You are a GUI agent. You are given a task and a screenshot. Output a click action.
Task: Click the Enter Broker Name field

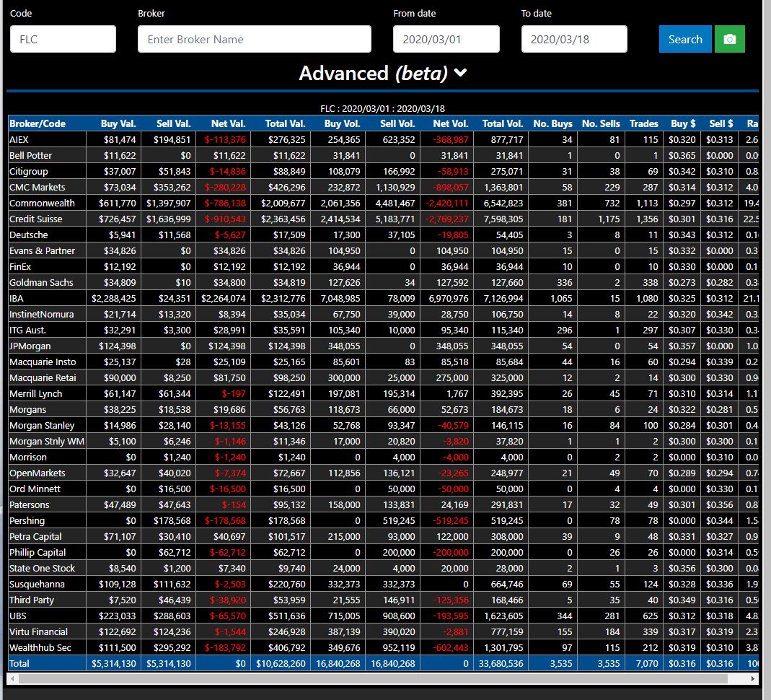point(254,40)
